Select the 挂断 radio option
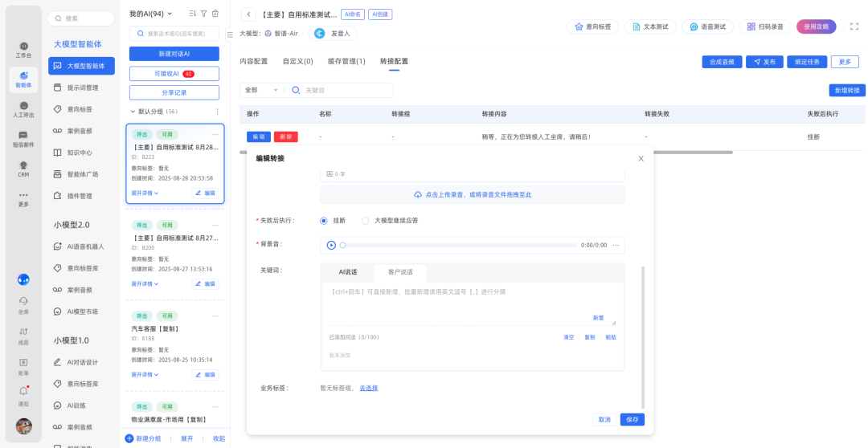This screenshot has width=868, height=448. click(x=324, y=220)
